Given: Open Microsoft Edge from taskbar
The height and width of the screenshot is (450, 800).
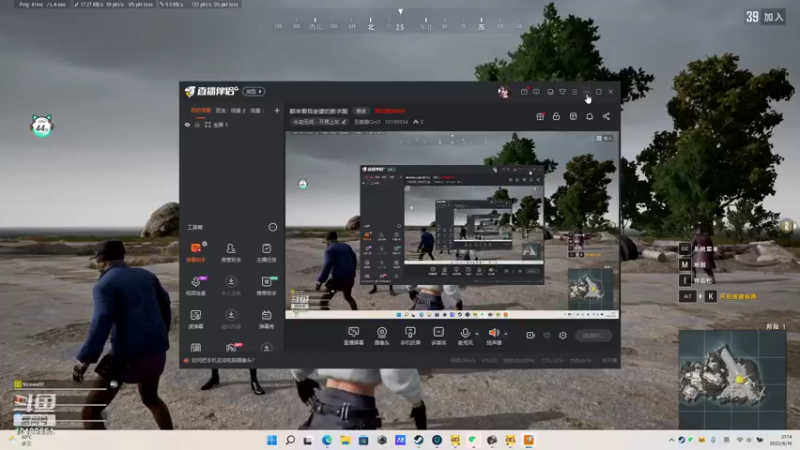Looking at the screenshot, I should pyautogui.click(x=327, y=440).
